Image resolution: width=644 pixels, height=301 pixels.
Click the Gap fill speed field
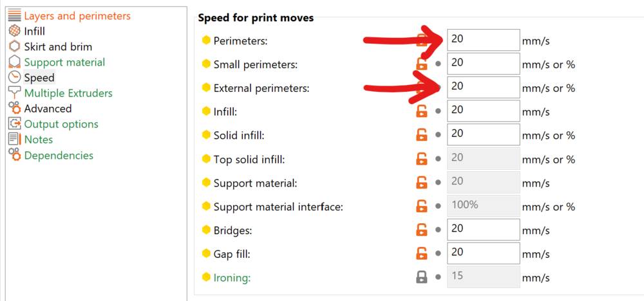pyautogui.click(x=483, y=254)
